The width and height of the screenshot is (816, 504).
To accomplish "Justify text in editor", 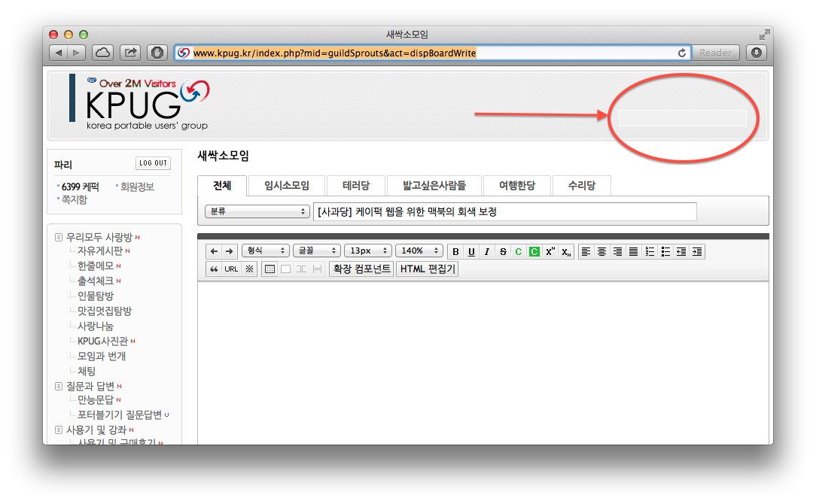I will click(633, 252).
